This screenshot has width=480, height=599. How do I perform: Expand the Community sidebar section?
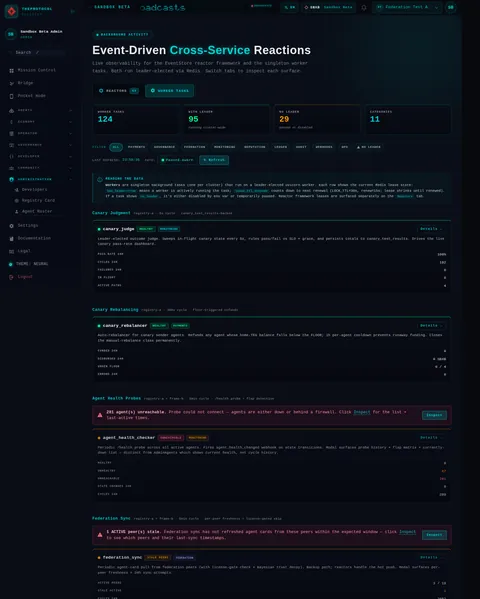pos(71,168)
